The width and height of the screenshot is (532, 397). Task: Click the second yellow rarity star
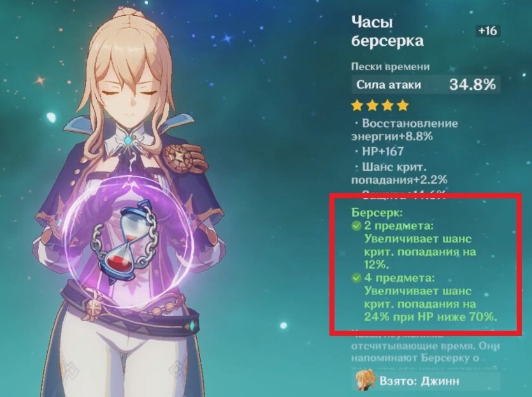click(372, 106)
